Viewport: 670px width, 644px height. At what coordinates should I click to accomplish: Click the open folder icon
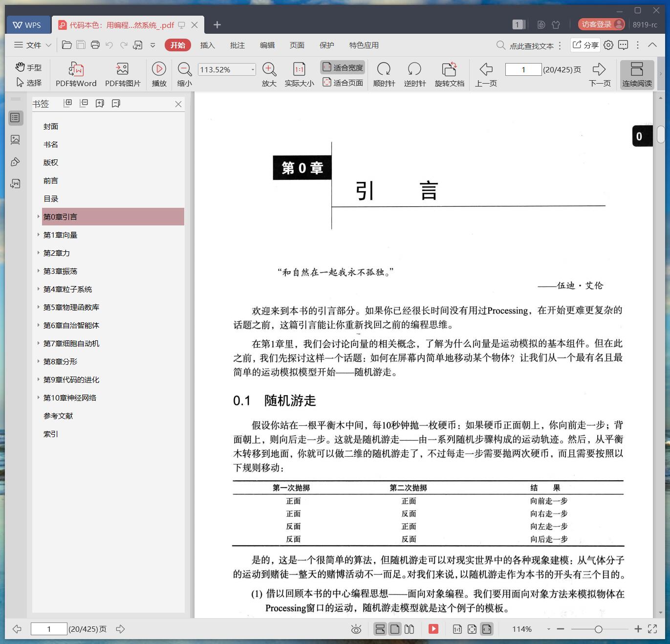click(x=67, y=45)
